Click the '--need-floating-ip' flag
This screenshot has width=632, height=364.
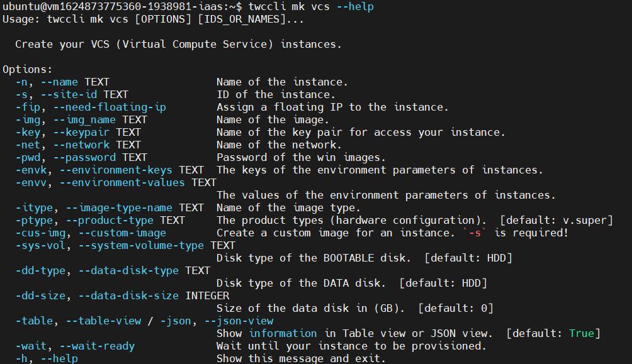110,107
